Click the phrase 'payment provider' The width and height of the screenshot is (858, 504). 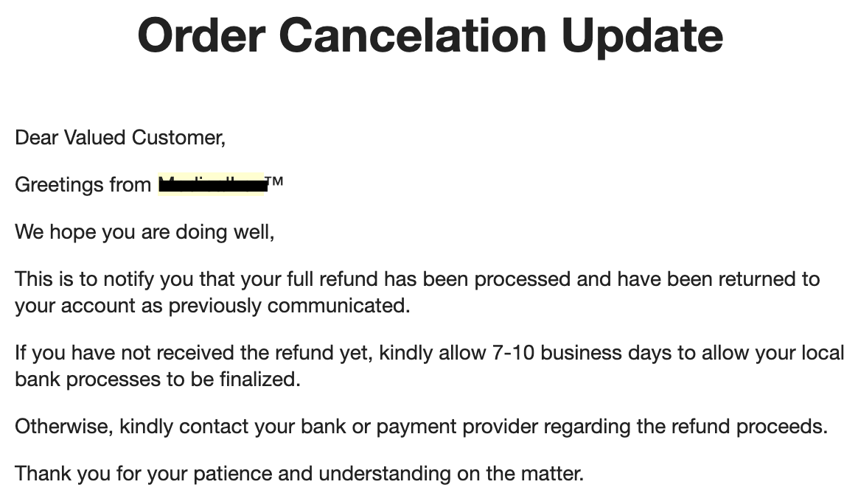click(x=457, y=427)
